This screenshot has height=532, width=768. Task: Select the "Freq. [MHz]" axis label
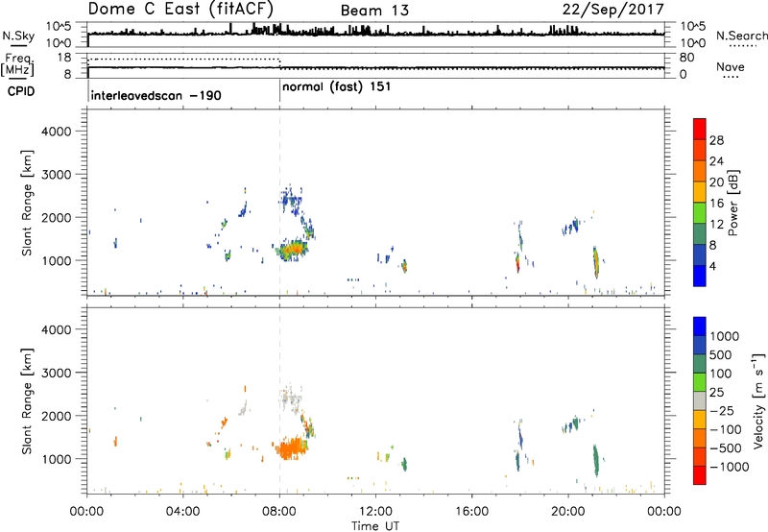17,64
